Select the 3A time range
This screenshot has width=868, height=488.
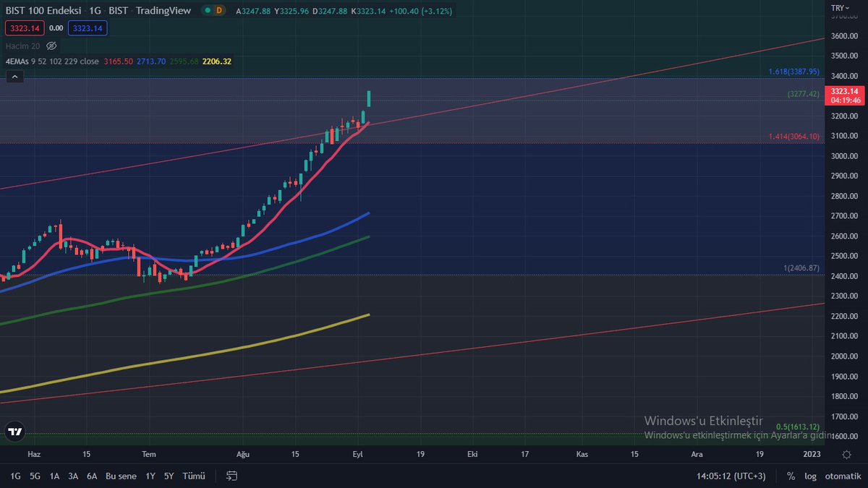[73, 476]
